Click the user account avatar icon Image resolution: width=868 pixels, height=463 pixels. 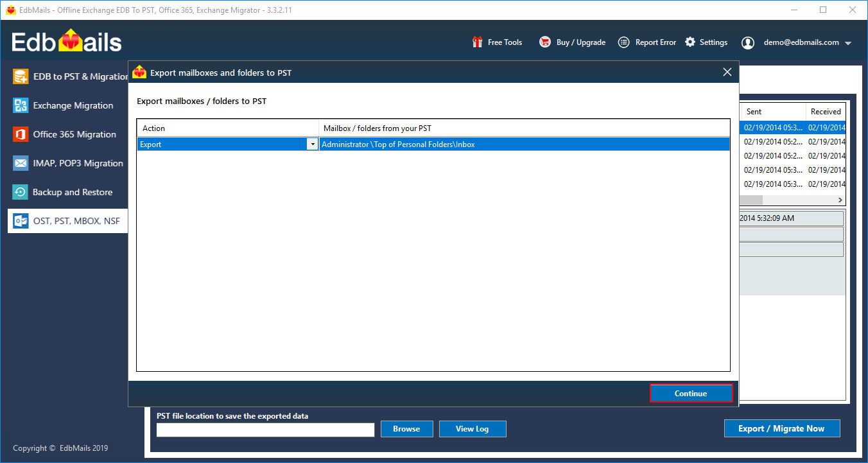[748, 43]
